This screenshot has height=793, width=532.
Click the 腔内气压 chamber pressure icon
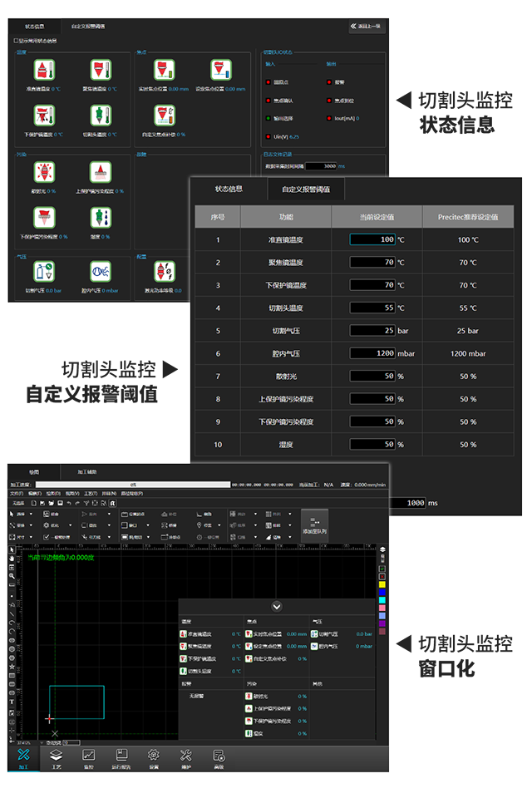100,271
